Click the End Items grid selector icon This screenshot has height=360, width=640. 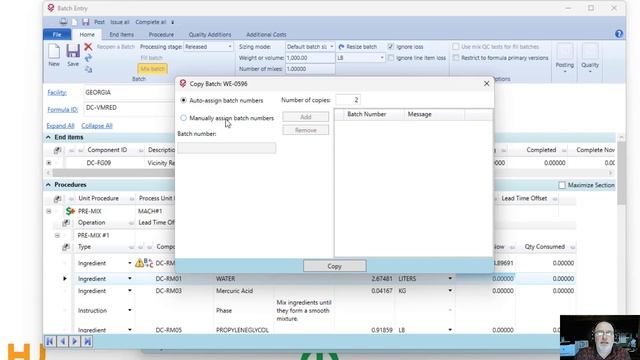(x=57, y=150)
